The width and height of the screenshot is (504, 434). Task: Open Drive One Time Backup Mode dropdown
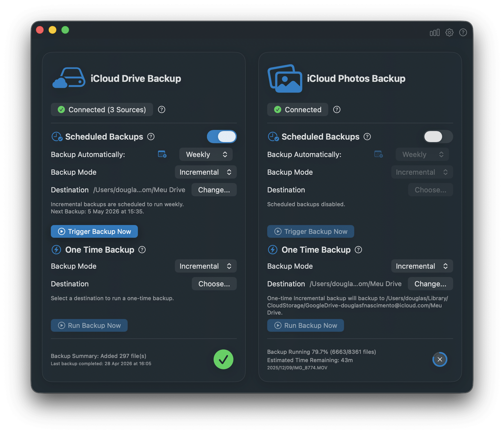tap(206, 266)
